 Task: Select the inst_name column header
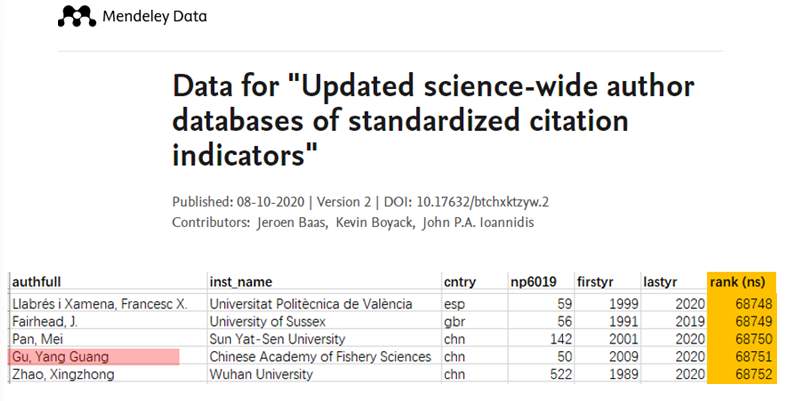241,282
